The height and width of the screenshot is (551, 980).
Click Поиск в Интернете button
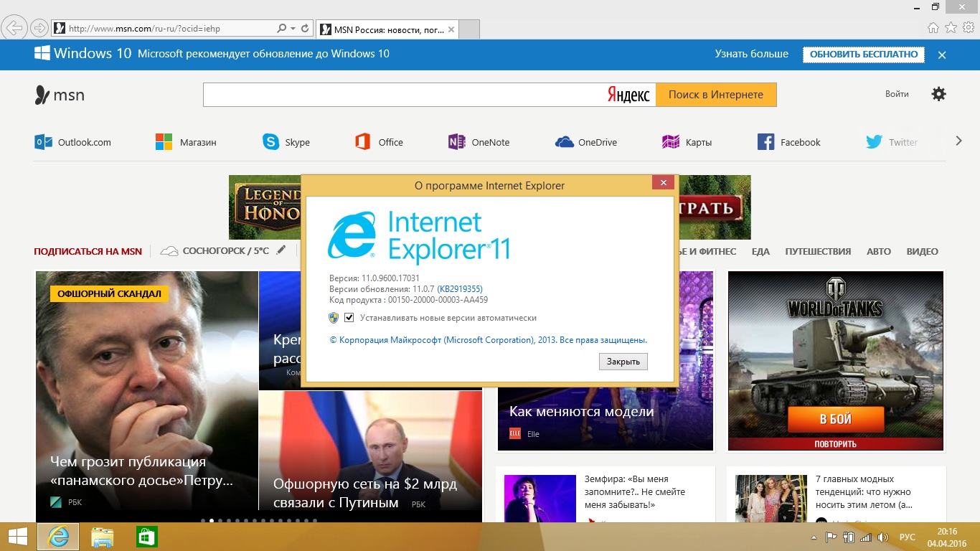(716, 95)
